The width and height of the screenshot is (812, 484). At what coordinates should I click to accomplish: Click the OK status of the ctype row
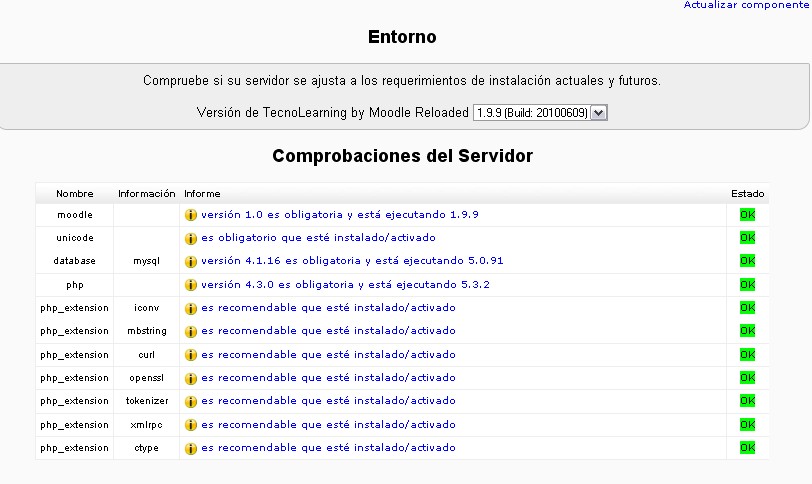click(x=747, y=448)
